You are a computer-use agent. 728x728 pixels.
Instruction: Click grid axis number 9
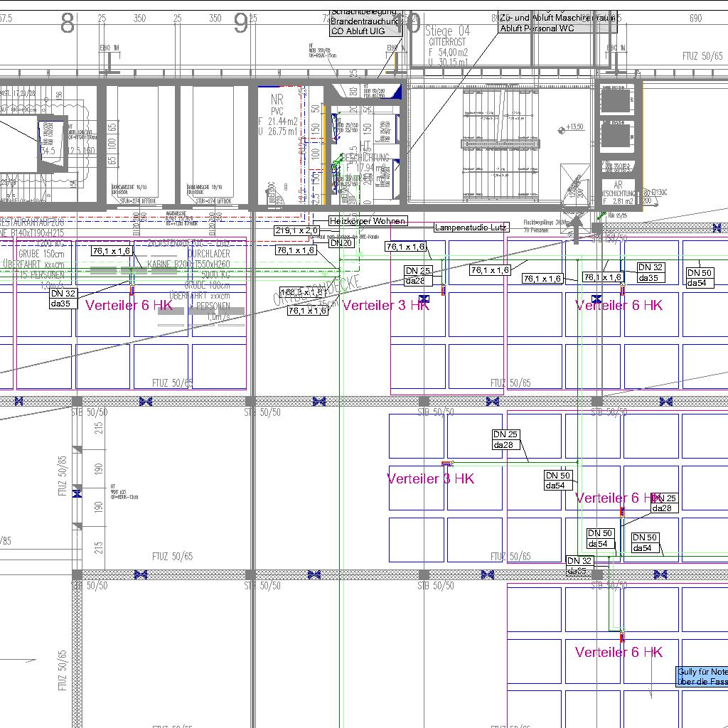click(241, 25)
